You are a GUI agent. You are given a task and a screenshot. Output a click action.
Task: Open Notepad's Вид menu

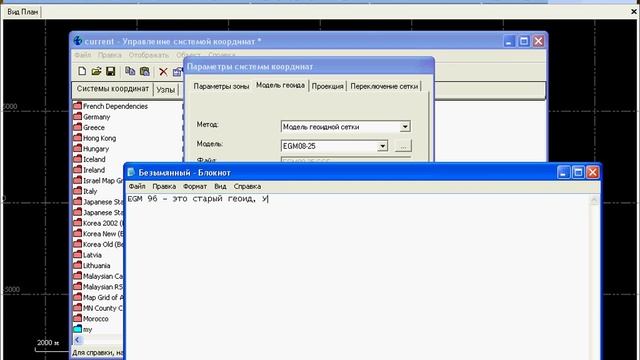220,187
